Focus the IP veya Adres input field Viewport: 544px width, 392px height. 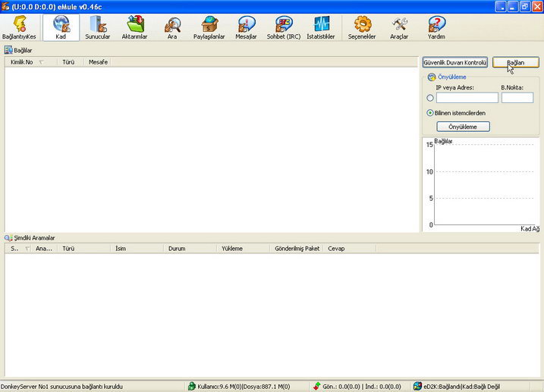(x=467, y=98)
